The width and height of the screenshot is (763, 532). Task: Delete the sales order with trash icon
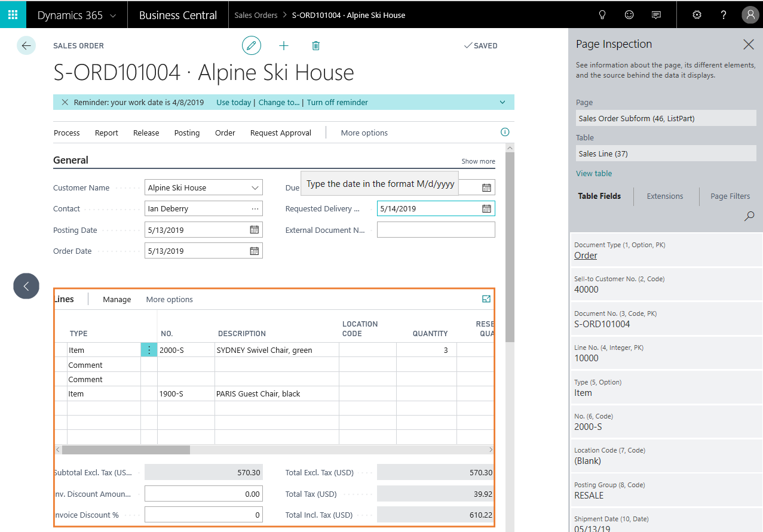[316, 46]
